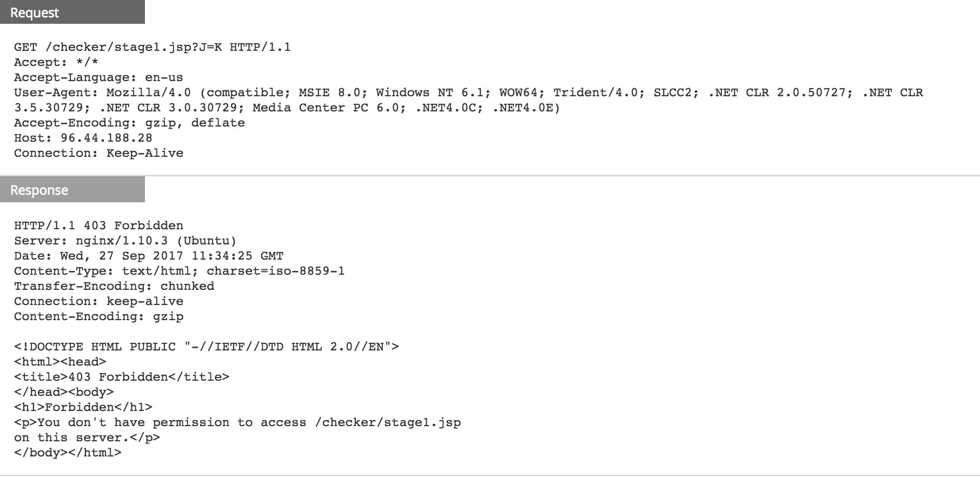Click the title 403 Forbidden HTML line
Screen dimensions: 980x477
pyautogui.click(x=122, y=377)
